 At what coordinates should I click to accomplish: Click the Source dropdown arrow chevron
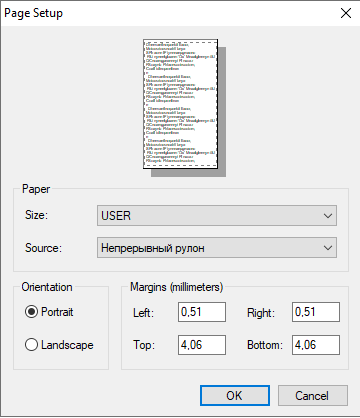click(328, 248)
